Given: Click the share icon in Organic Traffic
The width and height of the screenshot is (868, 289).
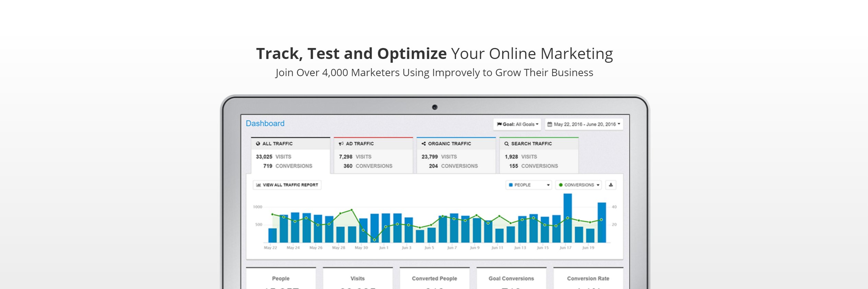Looking at the screenshot, I should click(x=424, y=144).
